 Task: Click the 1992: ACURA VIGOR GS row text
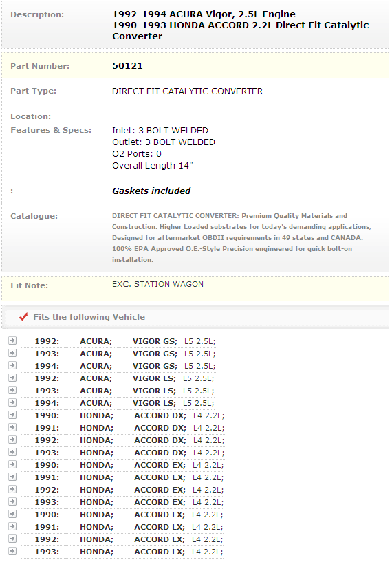[x=124, y=341]
